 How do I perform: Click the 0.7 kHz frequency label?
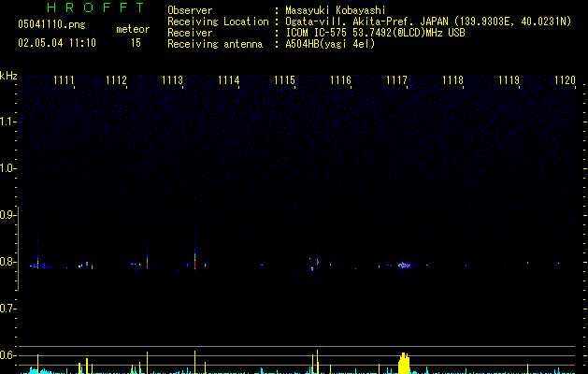[7, 309]
